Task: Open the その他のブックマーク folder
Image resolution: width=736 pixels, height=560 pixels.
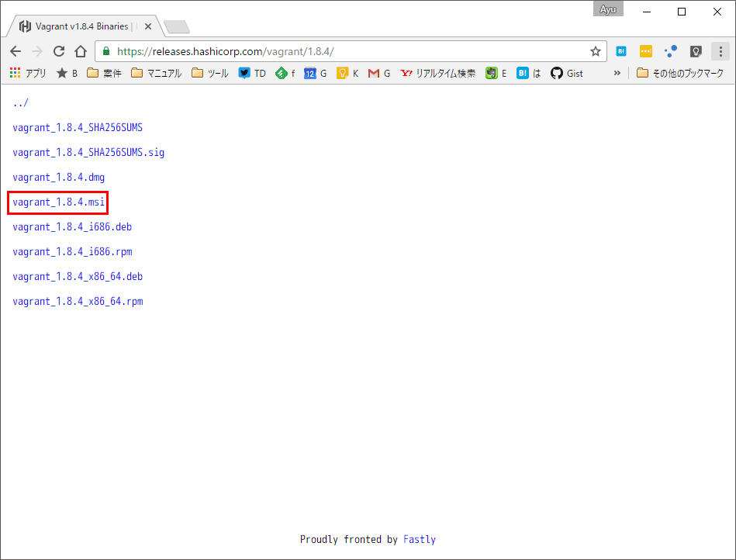Action: (x=680, y=73)
